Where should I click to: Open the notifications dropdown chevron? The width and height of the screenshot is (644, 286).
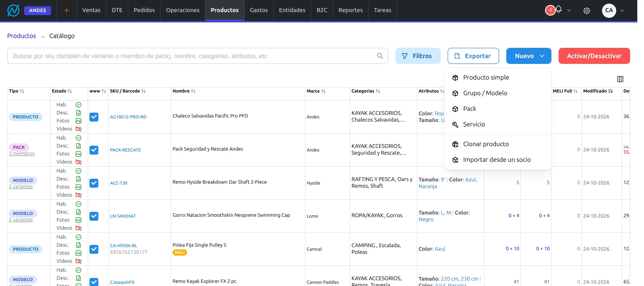[569, 11]
